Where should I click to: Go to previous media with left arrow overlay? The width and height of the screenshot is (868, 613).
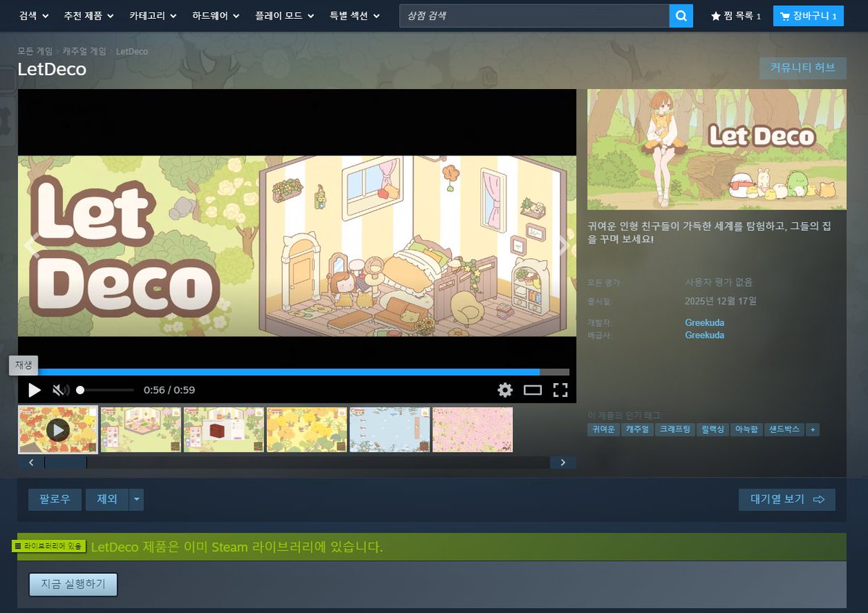click(31, 246)
